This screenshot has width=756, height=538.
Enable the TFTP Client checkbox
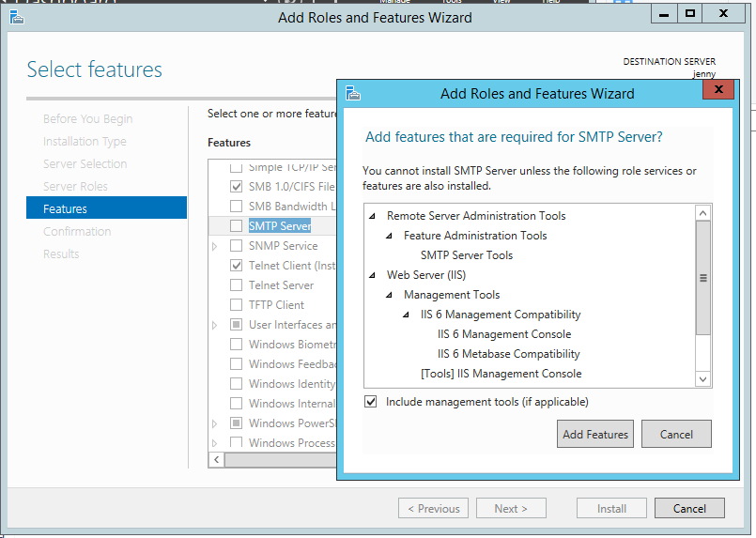[x=236, y=304]
